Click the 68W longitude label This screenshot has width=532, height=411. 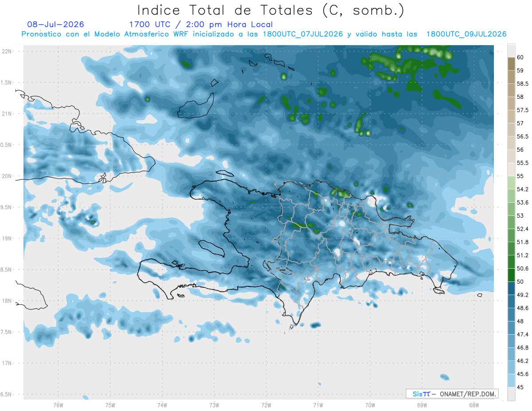[473, 404]
